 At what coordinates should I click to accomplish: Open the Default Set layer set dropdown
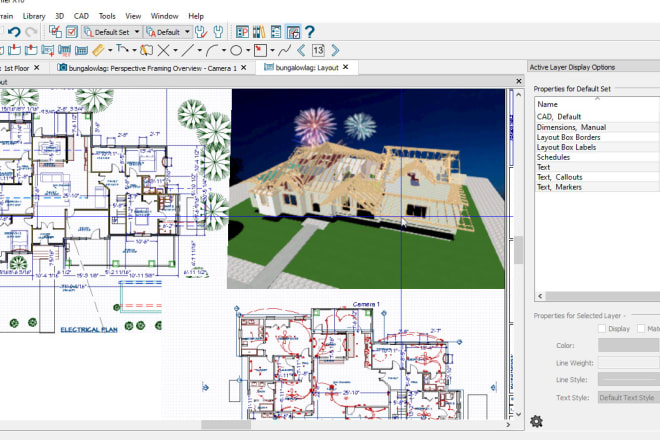click(x=112, y=32)
